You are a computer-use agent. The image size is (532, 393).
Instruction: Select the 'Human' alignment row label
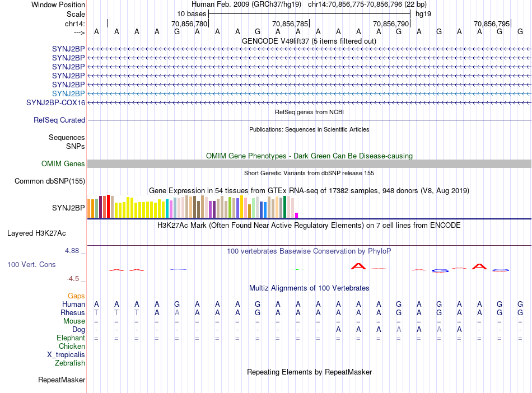pos(73,304)
